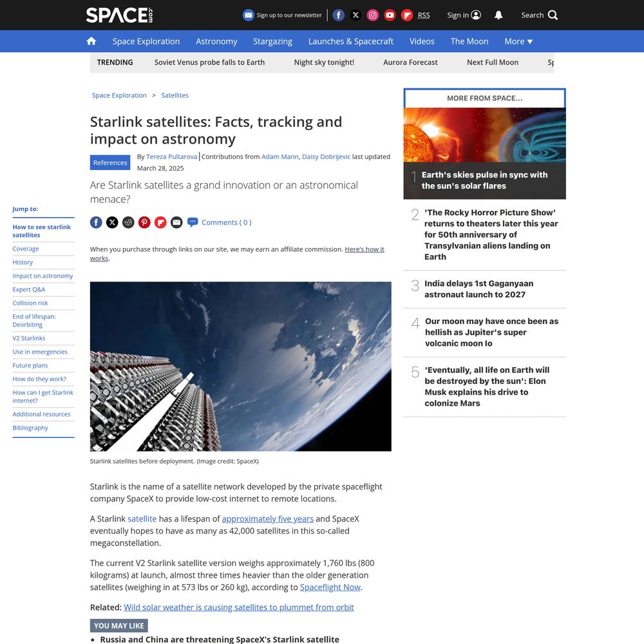Click the comments speech bubble icon
This screenshot has width=644, height=644.
pyautogui.click(x=192, y=222)
